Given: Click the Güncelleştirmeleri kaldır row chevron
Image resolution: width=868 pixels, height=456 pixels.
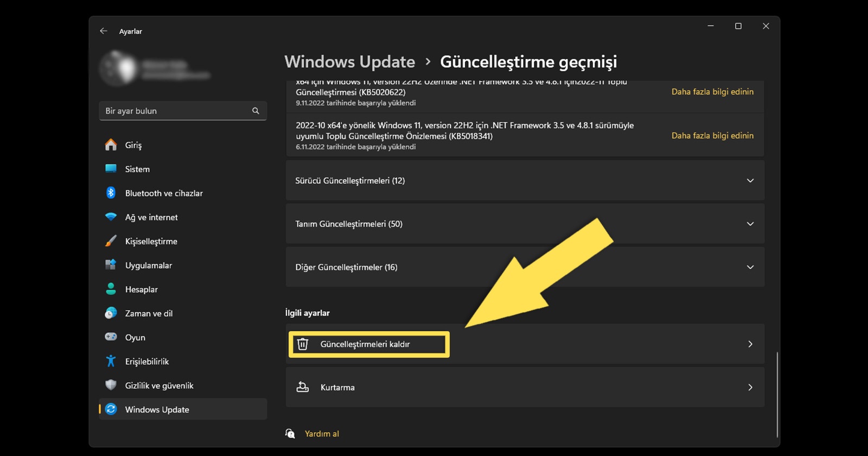Looking at the screenshot, I should coord(750,344).
